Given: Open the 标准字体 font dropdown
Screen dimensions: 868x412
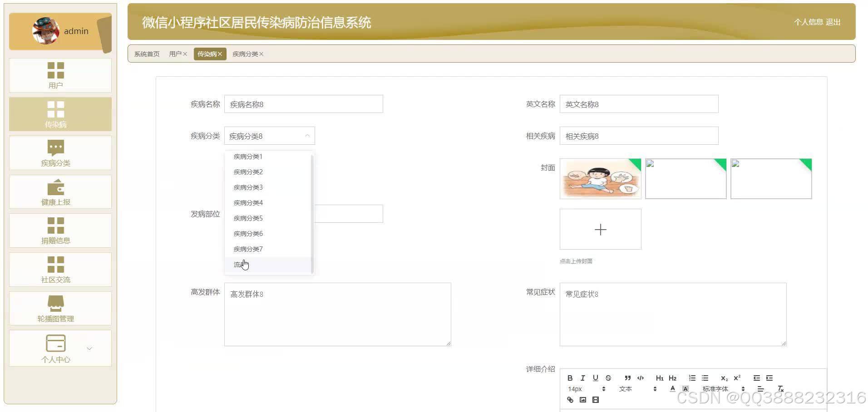Looking at the screenshot, I should (x=724, y=389).
